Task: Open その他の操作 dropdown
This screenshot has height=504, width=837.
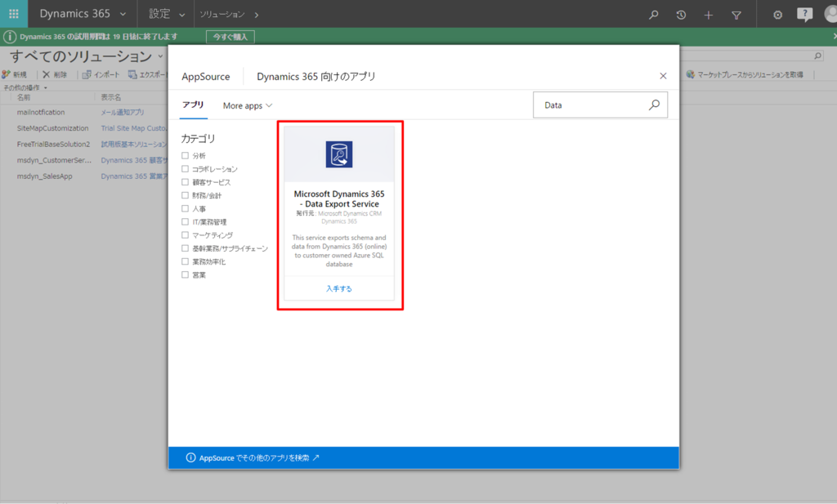Action: click(25, 87)
